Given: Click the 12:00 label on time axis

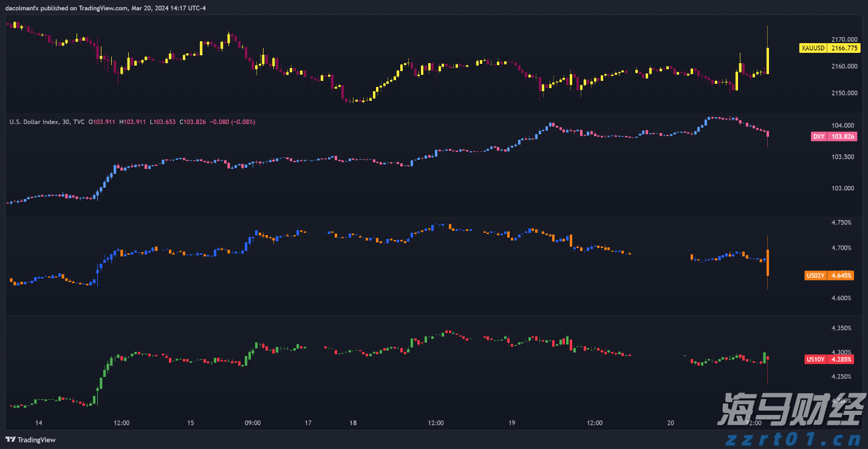Looking at the screenshot, I should [121, 423].
